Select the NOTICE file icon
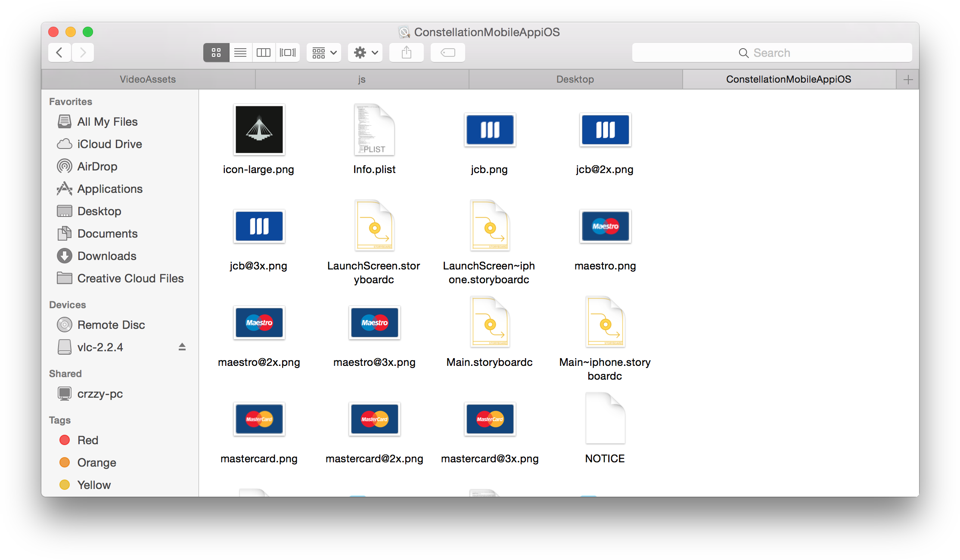 tap(605, 418)
